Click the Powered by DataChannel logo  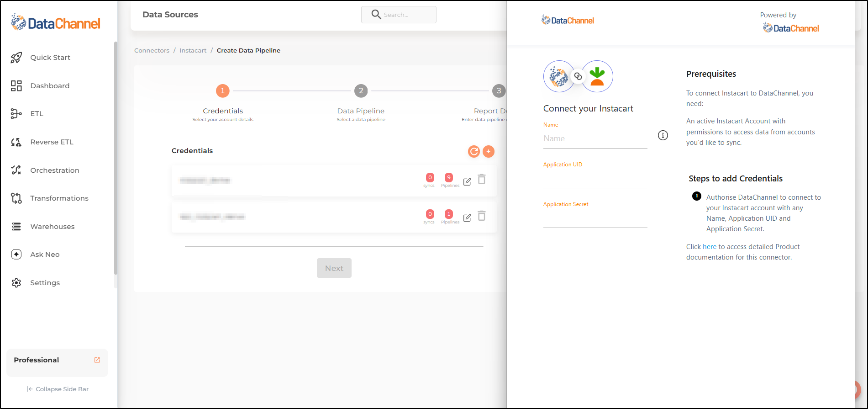point(791,28)
